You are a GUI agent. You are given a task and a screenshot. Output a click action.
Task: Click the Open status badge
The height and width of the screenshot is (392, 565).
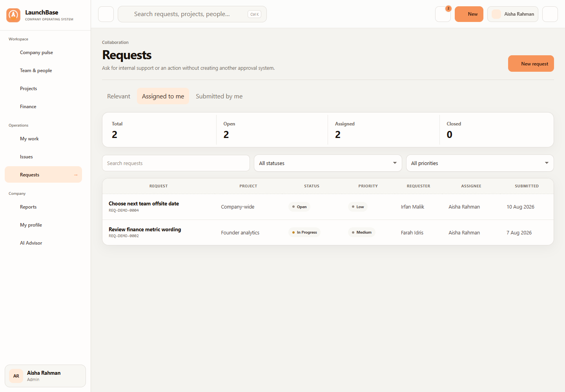pos(299,207)
